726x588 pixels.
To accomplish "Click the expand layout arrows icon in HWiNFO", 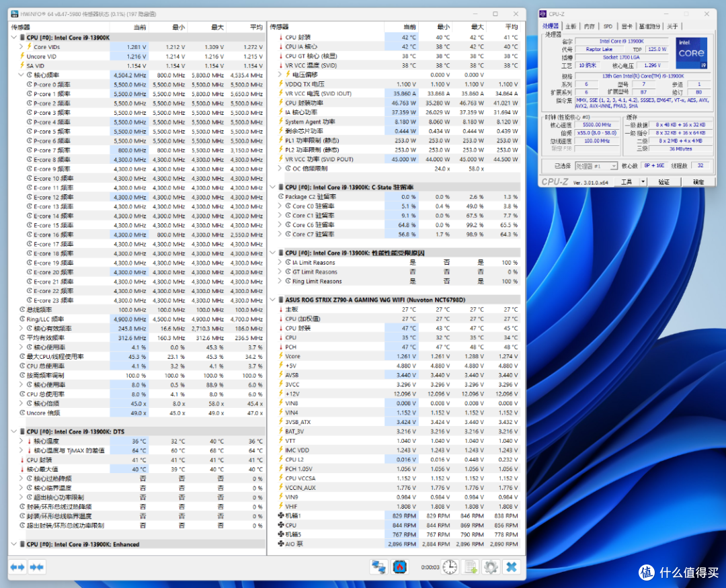I will point(17,567).
